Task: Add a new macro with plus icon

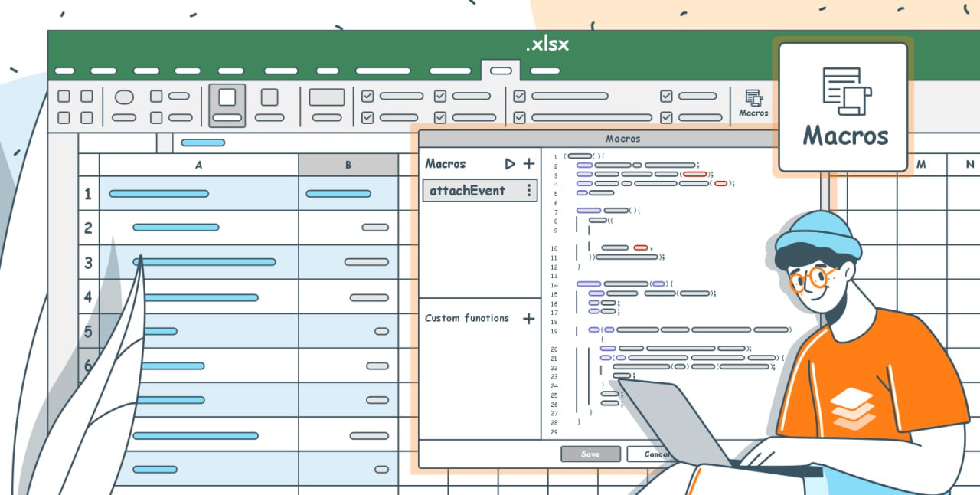Action: coord(529,164)
